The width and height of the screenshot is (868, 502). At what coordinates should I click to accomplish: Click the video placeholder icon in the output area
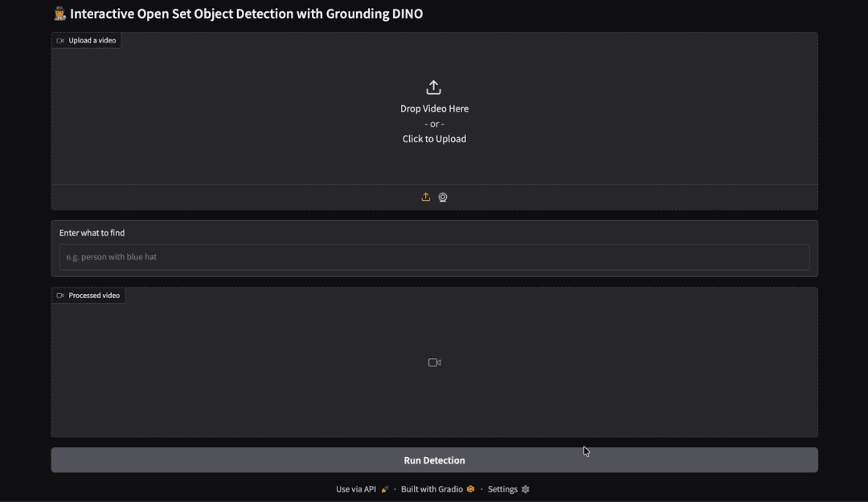point(434,362)
